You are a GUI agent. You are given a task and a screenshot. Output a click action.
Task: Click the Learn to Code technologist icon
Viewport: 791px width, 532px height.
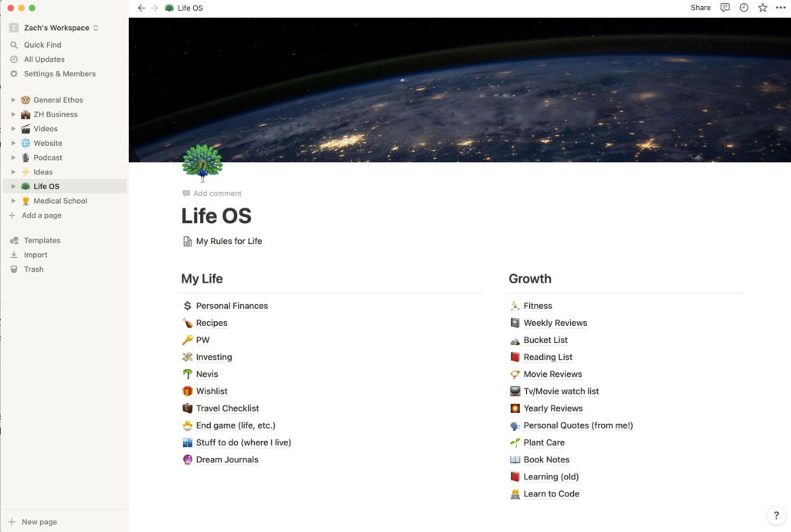click(514, 493)
